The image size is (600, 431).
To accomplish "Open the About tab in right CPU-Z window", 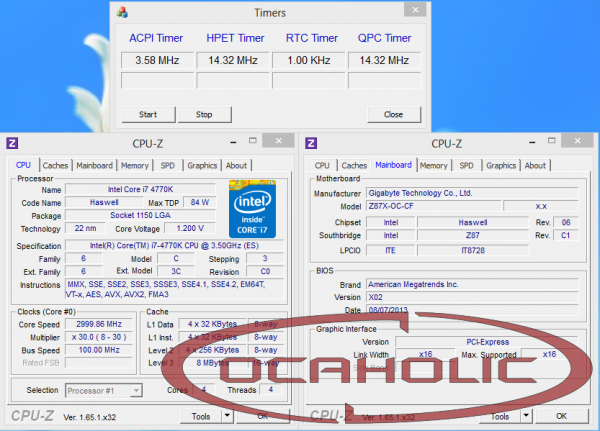I will 535,166.
